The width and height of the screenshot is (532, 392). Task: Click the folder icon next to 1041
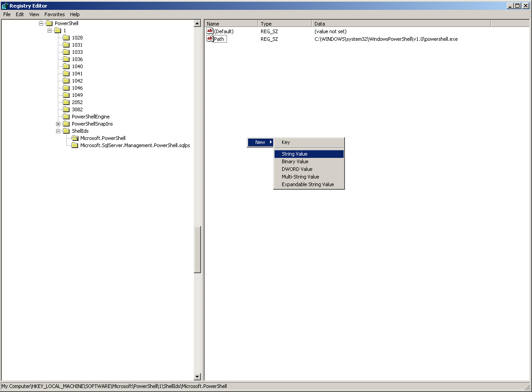pyautogui.click(x=66, y=74)
